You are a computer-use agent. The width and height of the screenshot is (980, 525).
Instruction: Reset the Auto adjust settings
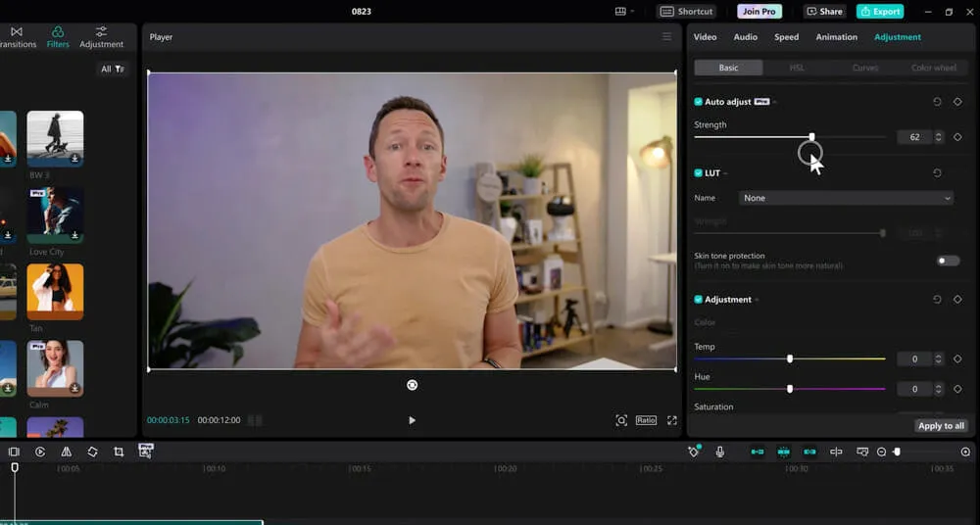pyautogui.click(x=937, y=102)
